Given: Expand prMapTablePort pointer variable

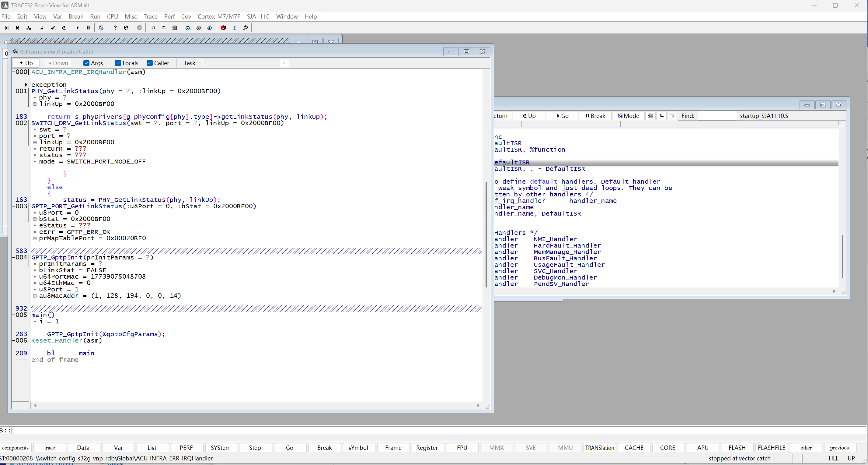Looking at the screenshot, I should 35,238.
